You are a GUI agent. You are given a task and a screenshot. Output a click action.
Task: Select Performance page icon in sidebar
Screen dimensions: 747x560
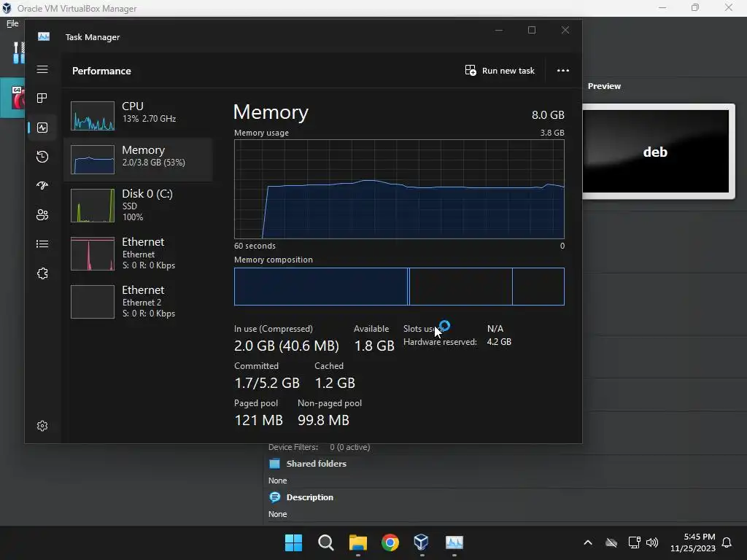click(x=42, y=128)
